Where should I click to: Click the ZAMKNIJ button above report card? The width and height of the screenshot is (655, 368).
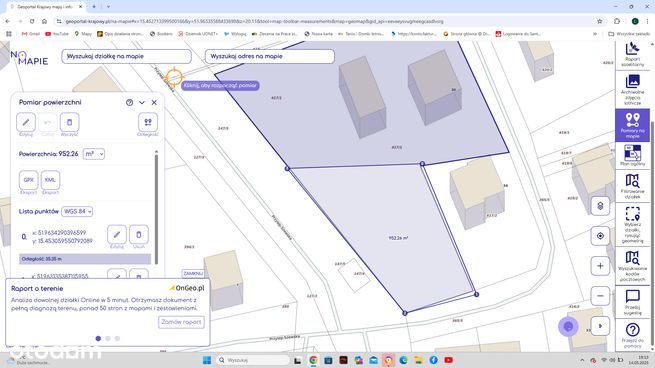pyautogui.click(x=193, y=274)
